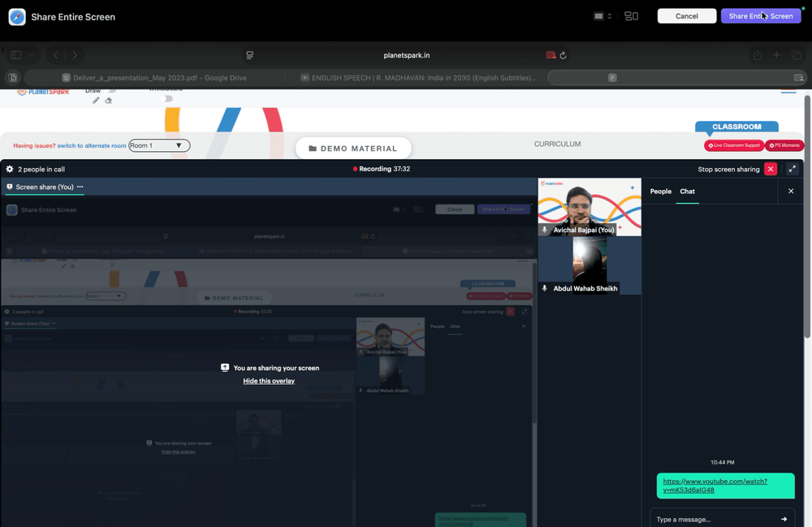Switch to the People tab
The height and width of the screenshot is (527, 812).
pos(660,191)
